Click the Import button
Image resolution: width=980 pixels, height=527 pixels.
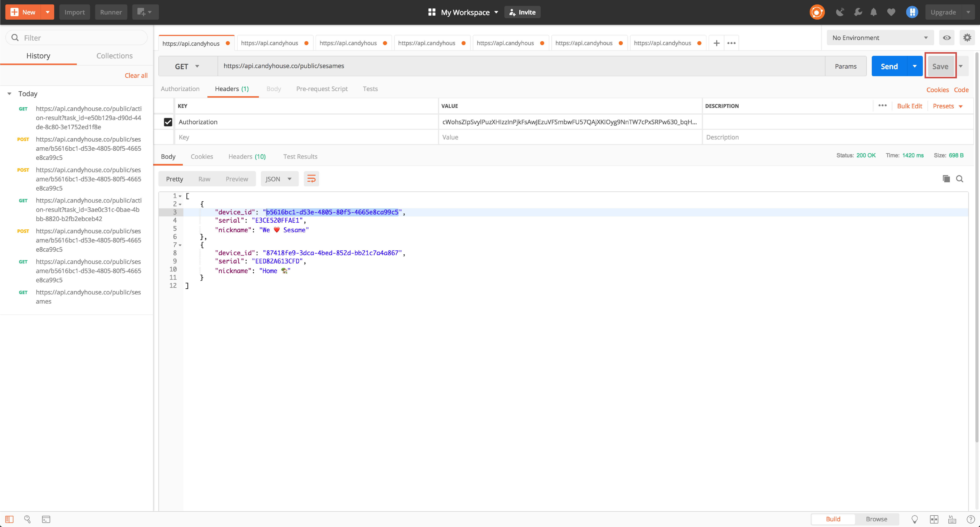pos(74,12)
